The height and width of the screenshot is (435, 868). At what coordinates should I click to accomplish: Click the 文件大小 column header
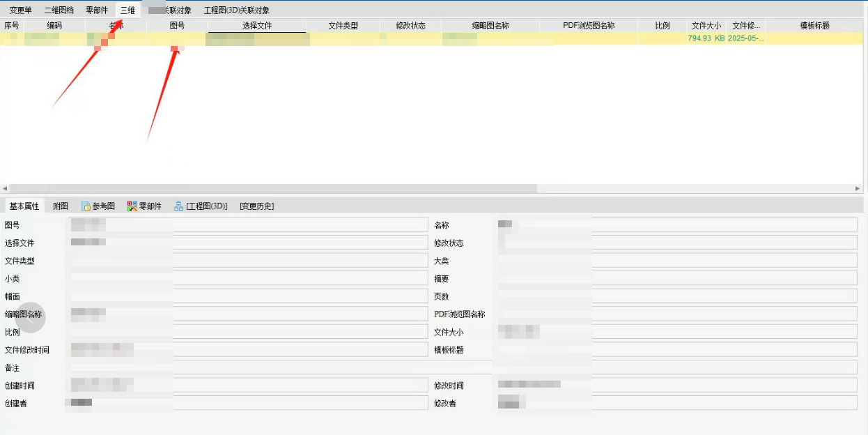pos(706,26)
